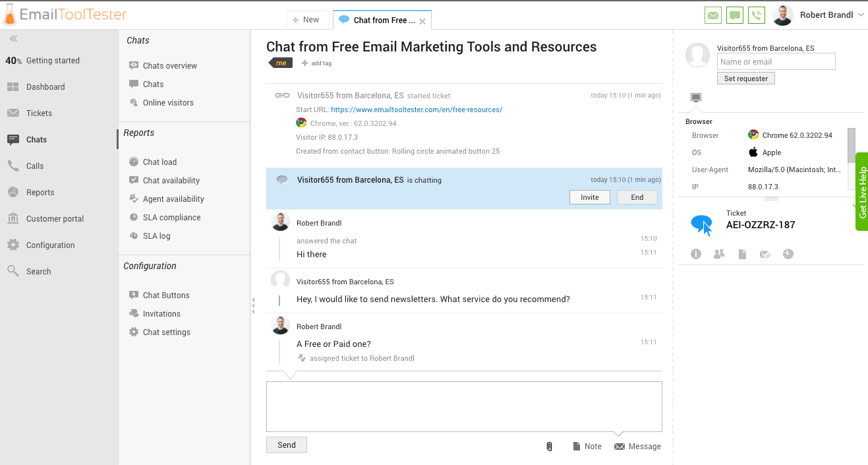This screenshot has height=465, width=868.
Task: Click the Customer portal building icon
Action: (x=13, y=219)
